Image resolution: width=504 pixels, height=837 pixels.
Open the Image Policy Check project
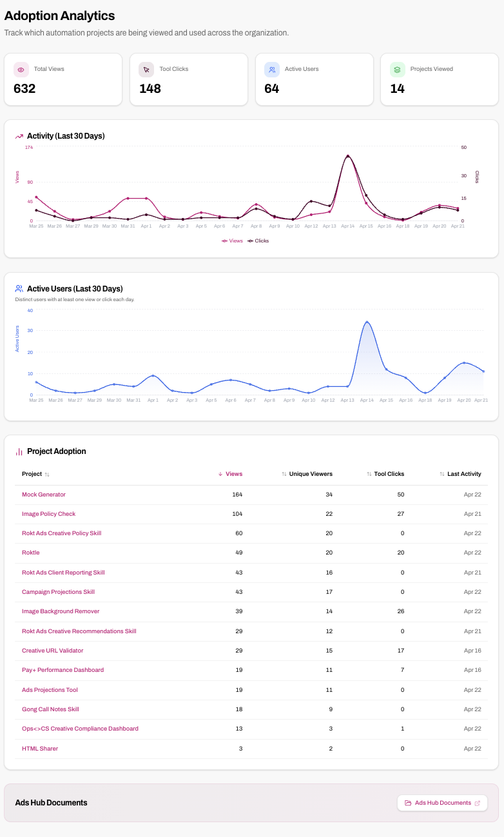(x=48, y=514)
